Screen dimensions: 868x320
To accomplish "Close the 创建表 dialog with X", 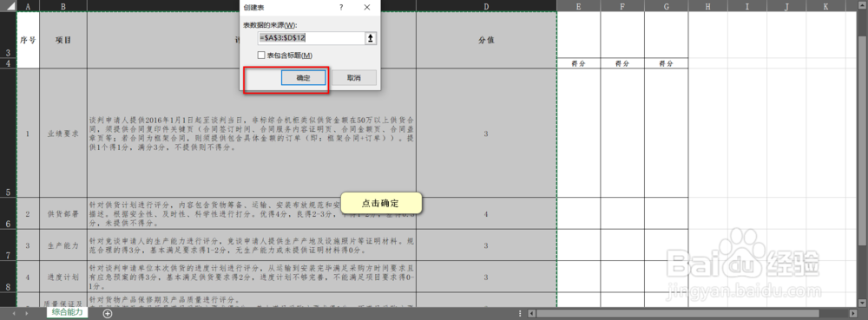I will 367,7.
